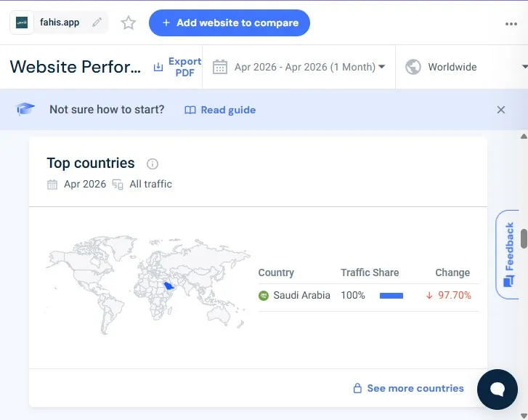
Task: Export the report as PDF
Action: click(x=177, y=67)
